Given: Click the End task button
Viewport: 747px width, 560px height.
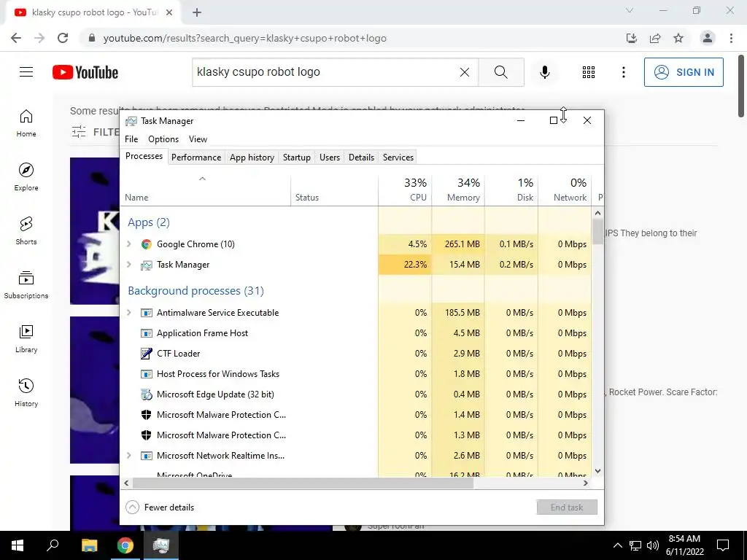Looking at the screenshot, I should [x=567, y=507].
